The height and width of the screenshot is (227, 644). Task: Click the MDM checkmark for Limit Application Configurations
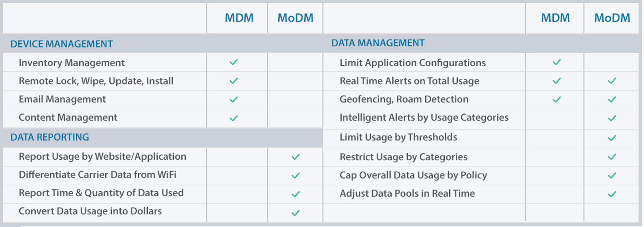point(557,62)
